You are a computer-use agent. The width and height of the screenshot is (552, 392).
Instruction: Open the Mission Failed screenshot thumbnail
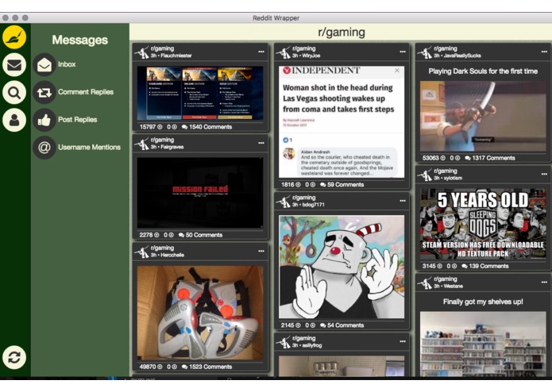[200, 193]
